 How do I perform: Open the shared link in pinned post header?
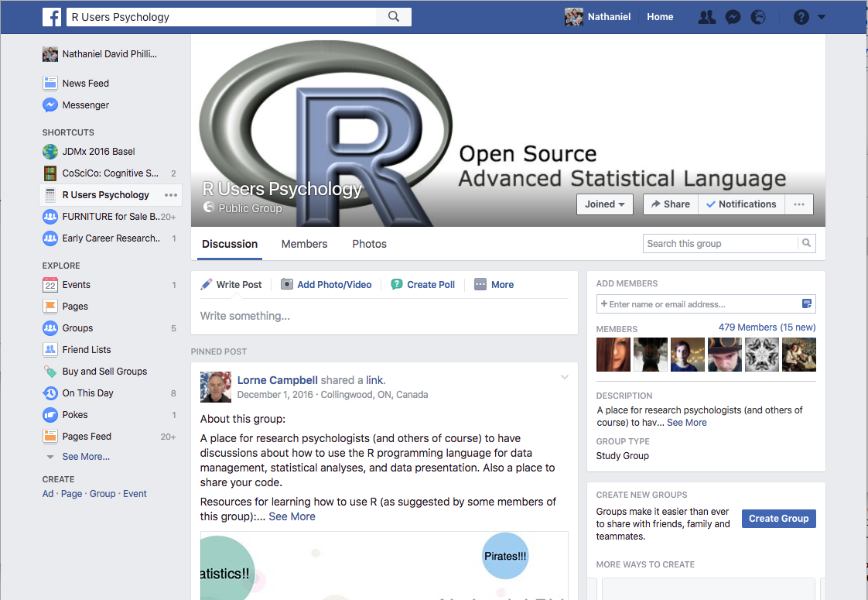coord(374,380)
